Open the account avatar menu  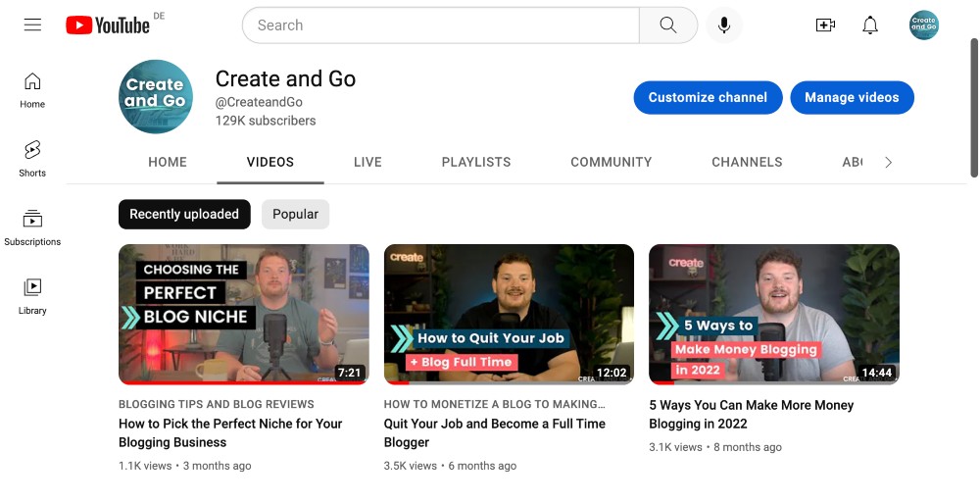pyautogui.click(x=924, y=25)
